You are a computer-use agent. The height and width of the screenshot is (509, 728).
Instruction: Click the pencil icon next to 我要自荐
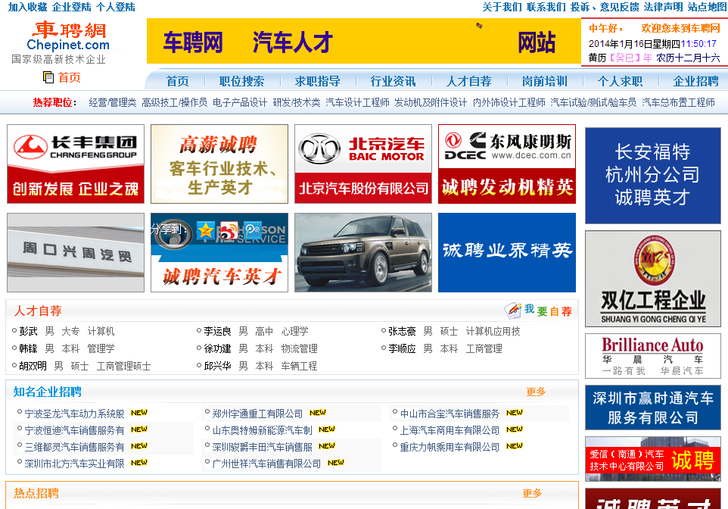point(514,310)
